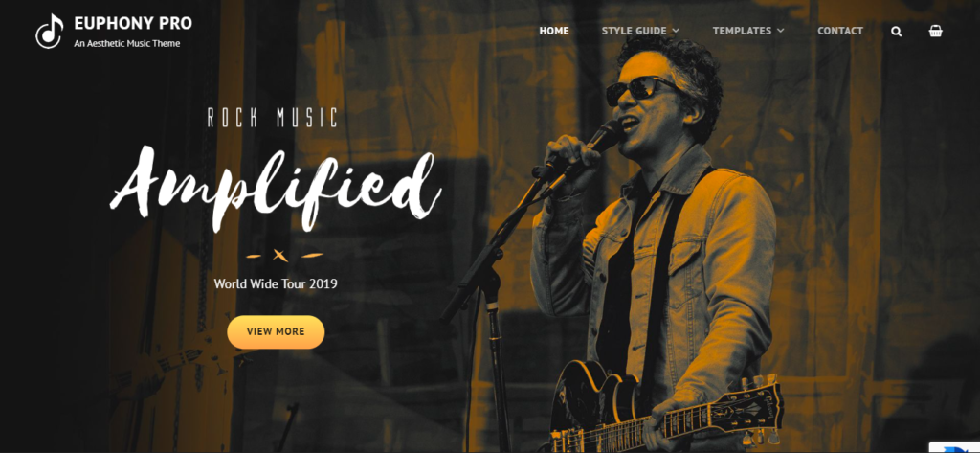Click the ornamental divider below Amplified
The height and width of the screenshot is (453, 980).
click(284, 256)
